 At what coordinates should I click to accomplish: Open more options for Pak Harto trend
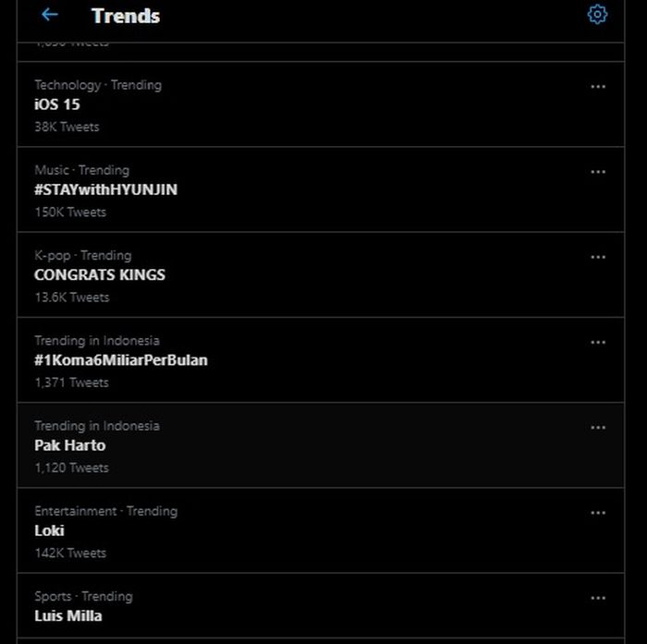598,428
